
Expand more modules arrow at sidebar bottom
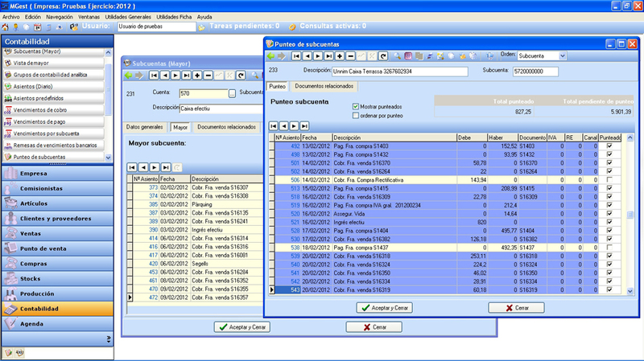109,339
